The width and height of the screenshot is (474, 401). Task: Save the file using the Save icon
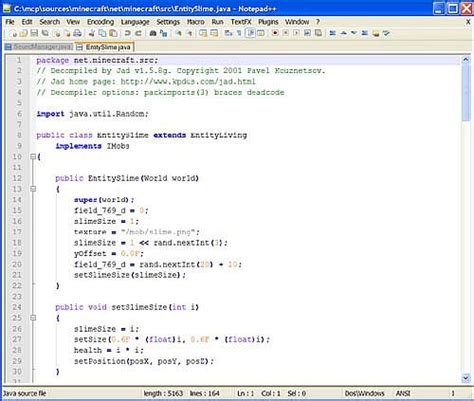[34, 33]
